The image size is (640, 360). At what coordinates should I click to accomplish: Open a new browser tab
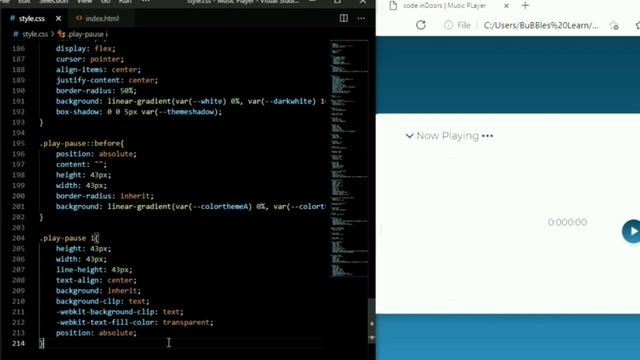pos(525,6)
